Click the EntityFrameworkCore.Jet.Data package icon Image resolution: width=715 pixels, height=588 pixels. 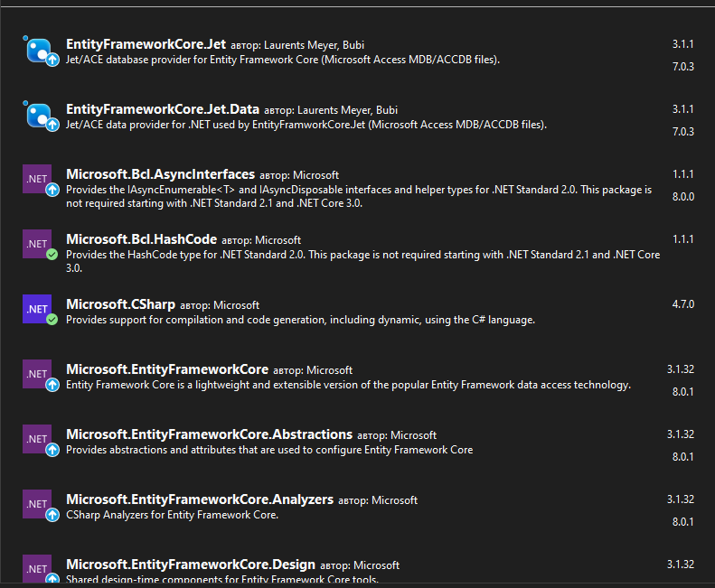coord(40,117)
